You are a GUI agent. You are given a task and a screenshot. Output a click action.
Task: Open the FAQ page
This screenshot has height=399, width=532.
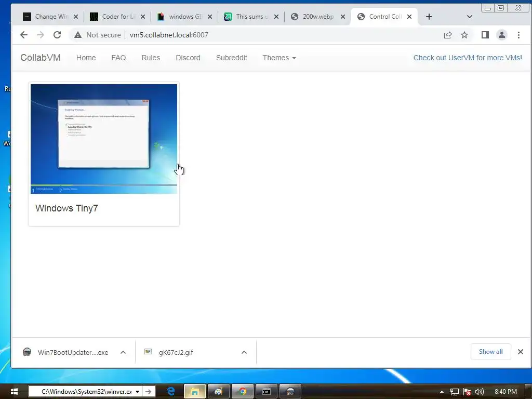click(118, 58)
